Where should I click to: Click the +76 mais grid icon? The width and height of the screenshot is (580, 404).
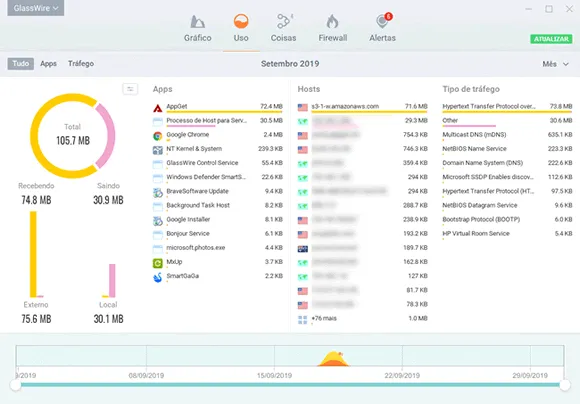[x=303, y=320]
